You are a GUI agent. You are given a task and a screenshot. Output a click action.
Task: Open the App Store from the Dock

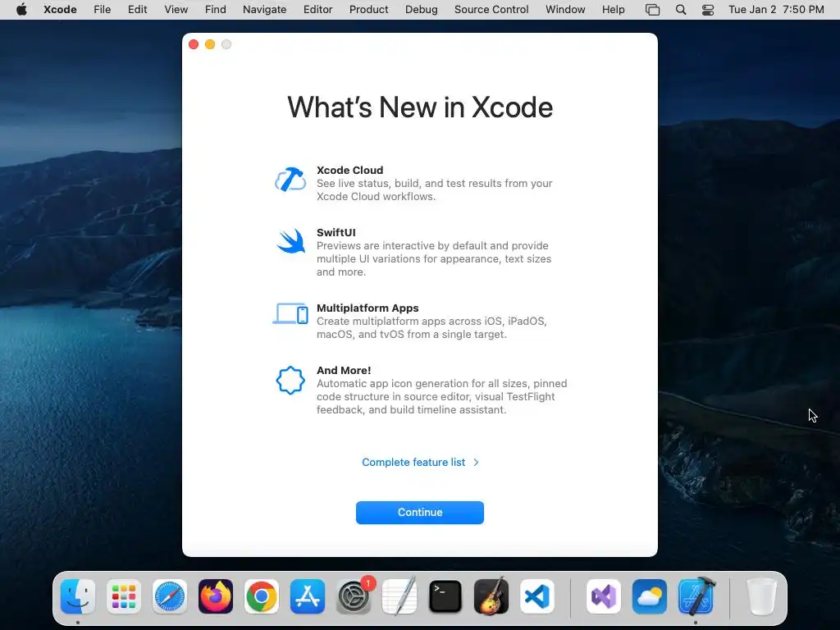(x=308, y=596)
